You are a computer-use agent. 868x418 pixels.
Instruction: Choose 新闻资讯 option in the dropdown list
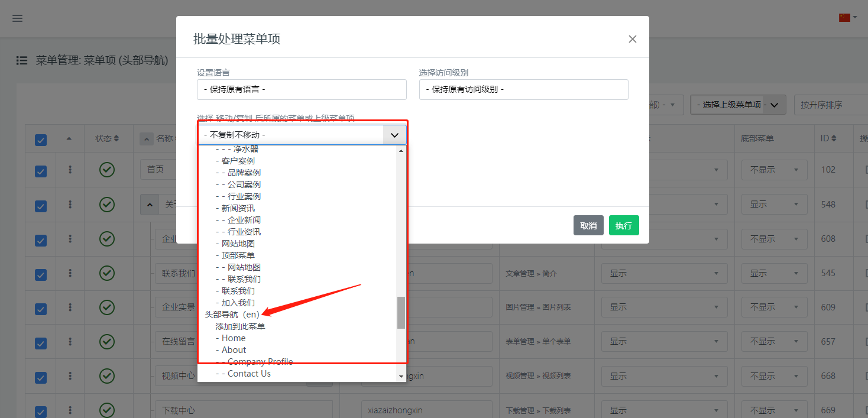coord(238,208)
